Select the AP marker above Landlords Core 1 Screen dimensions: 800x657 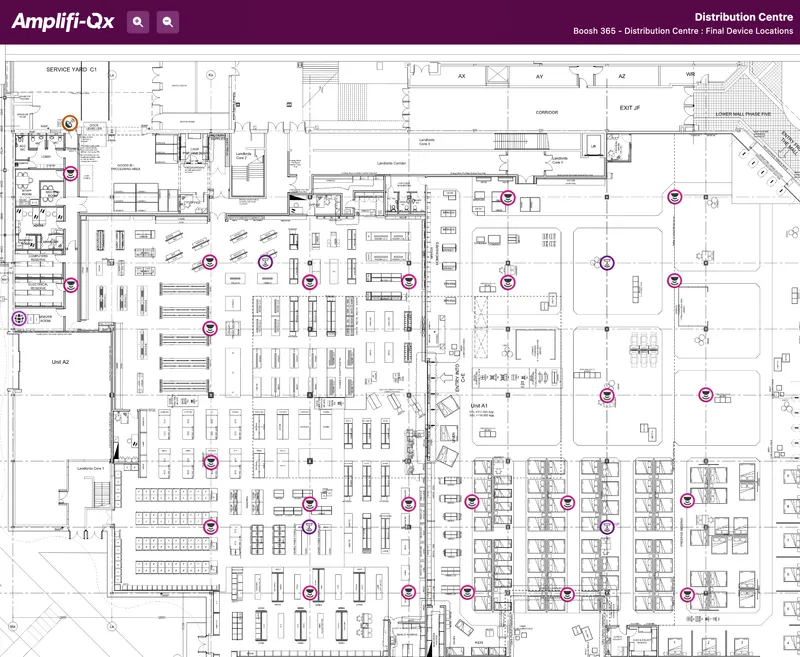point(211,462)
